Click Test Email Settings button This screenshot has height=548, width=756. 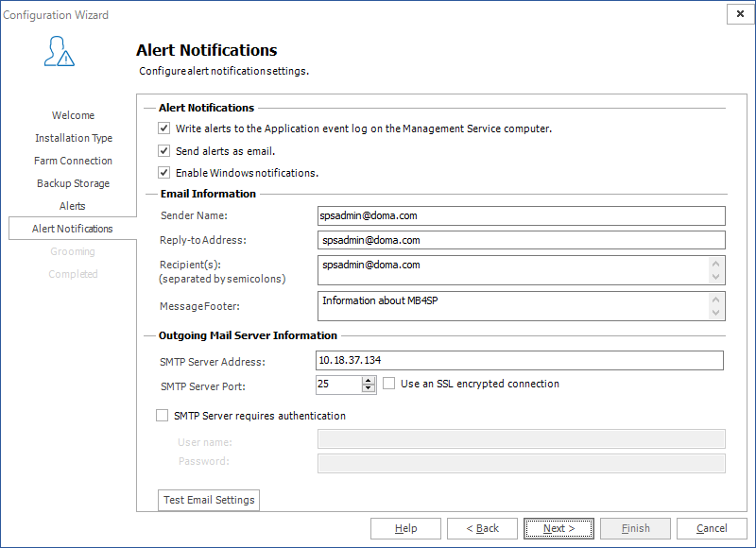point(209,500)
